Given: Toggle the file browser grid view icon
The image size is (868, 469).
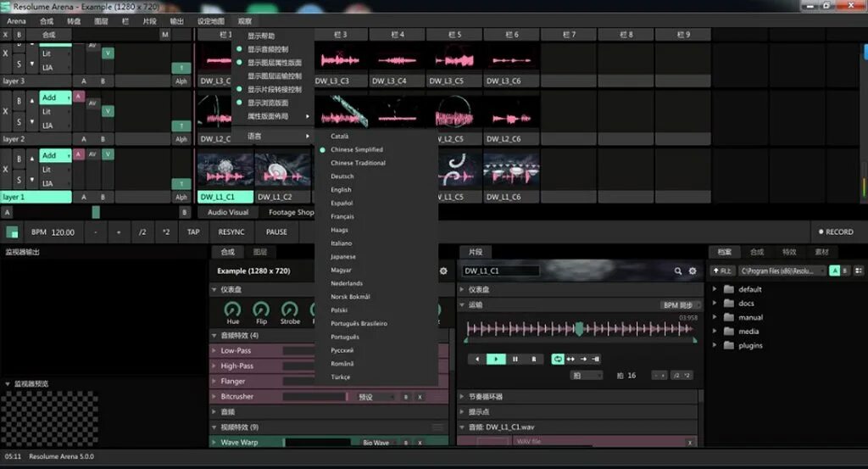Looking at the screenshot, I should tap(859, 271).
